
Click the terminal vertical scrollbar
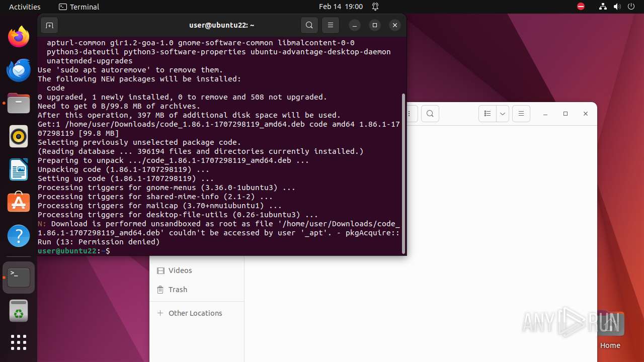[x=403, y=173]
